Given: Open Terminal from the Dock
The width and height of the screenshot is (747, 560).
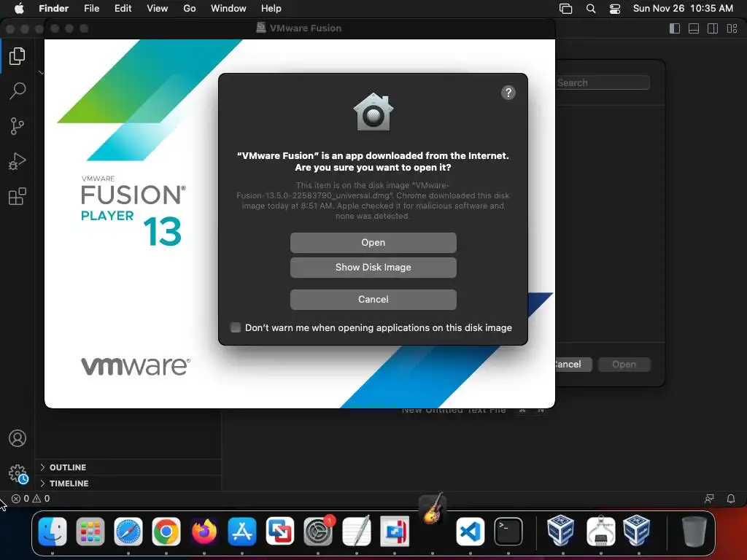Looking at the screenshot, I should click(508, 532).
